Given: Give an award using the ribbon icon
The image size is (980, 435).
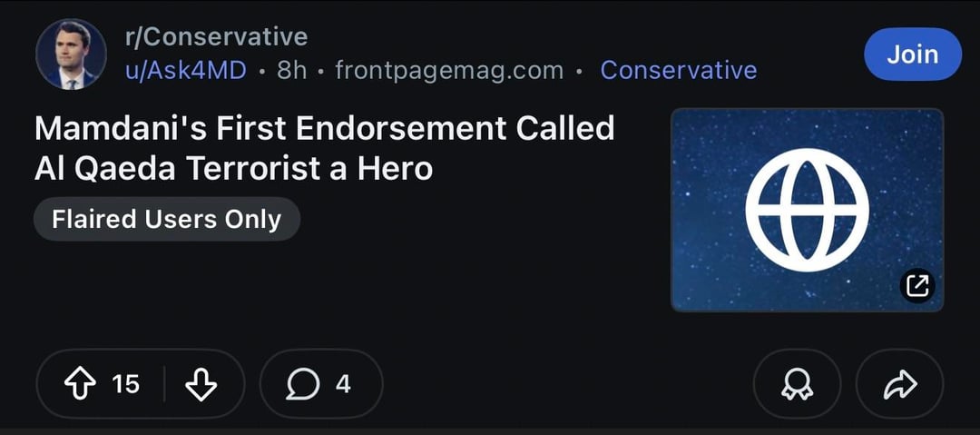Looking at the screenshot, I should point(797,385).
